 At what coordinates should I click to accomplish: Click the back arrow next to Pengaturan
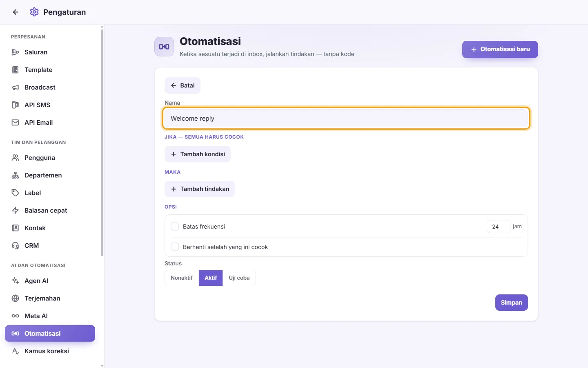[16, 12]
